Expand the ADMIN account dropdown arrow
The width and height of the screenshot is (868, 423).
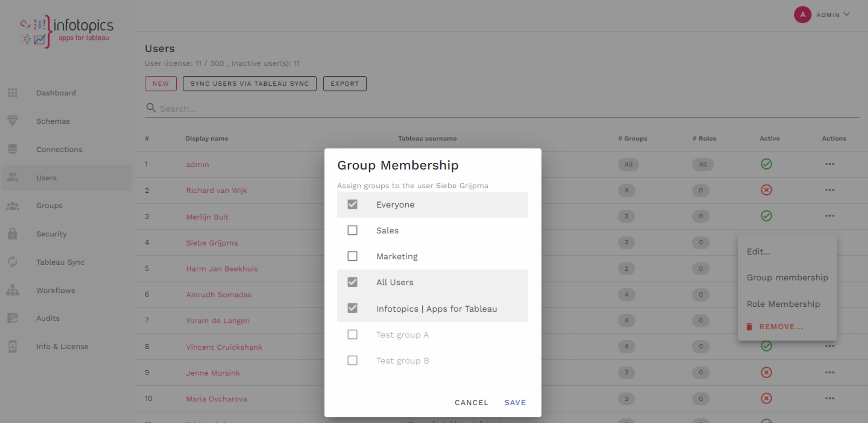pyautogui.click(x=847, y=15)
